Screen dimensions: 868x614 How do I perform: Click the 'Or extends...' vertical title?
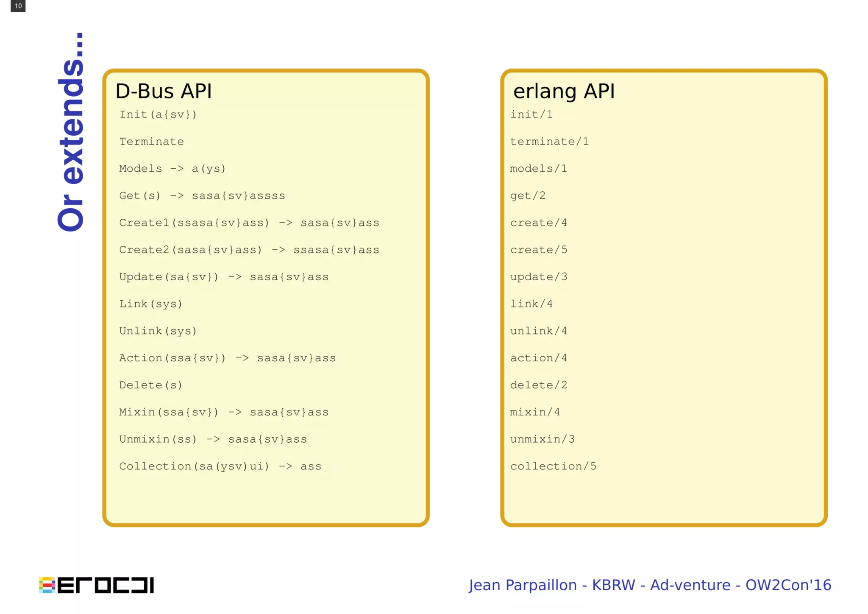point(71,131)
